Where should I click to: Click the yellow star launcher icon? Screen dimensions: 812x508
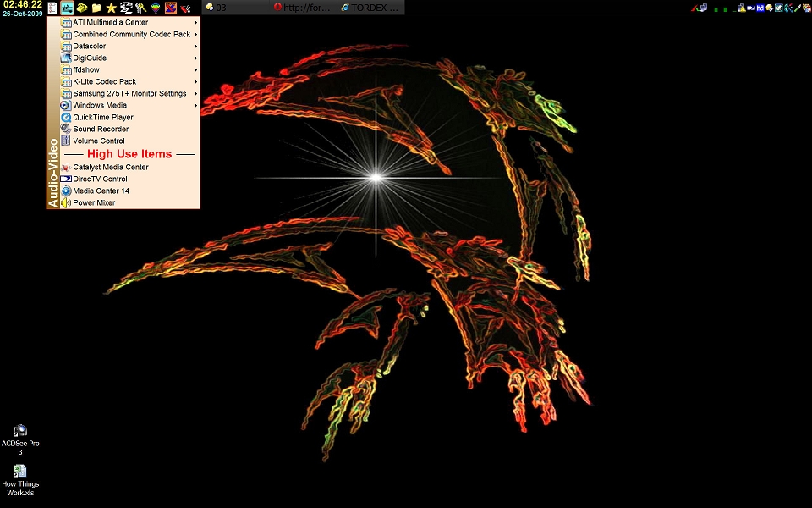click(111, 8)
